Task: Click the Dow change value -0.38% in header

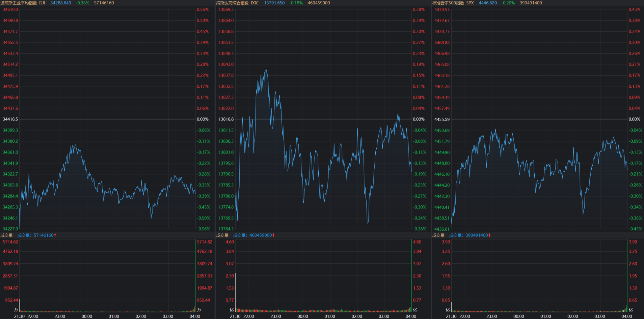Action: coord(83,3)
